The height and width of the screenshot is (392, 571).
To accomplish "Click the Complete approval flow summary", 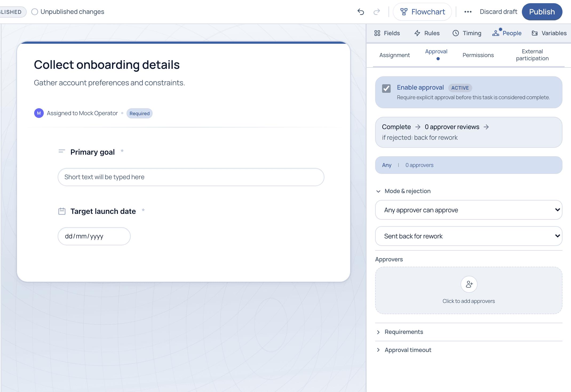I will pos(469,132).
